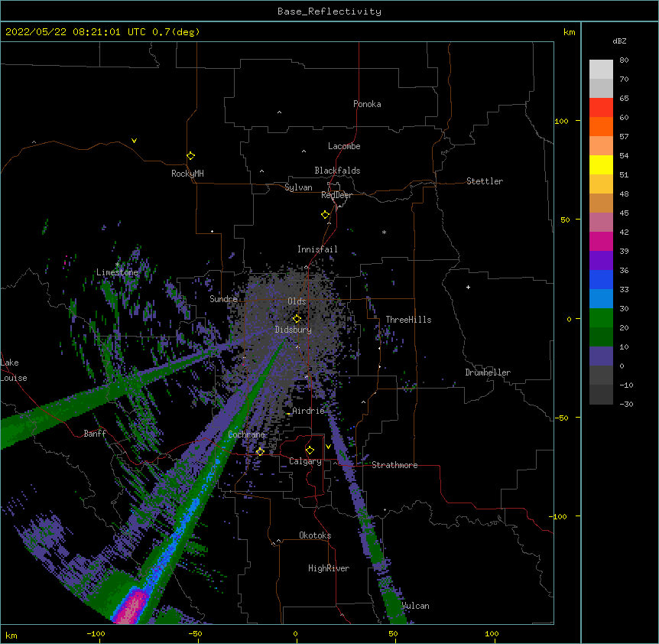Click the RockyMH label

click(x=187, y=174)
